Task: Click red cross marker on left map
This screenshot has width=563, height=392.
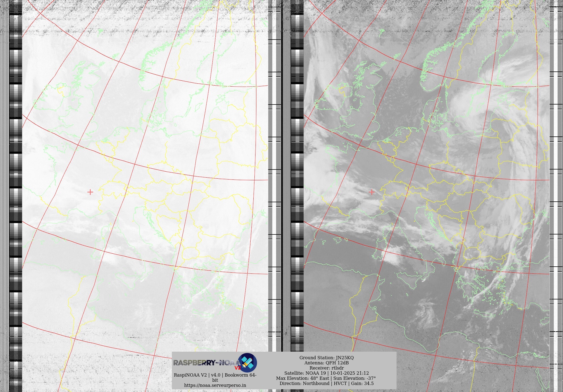Action: 90,192
